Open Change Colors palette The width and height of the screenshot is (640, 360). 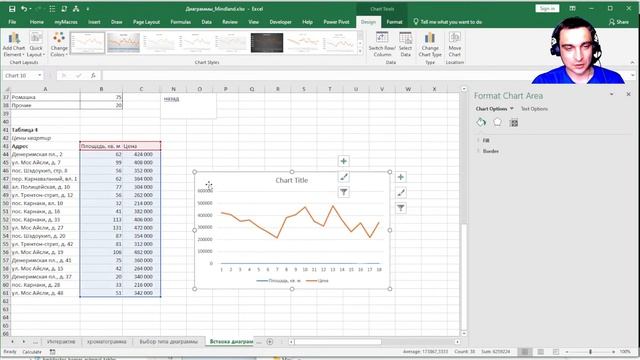[59, 45]
